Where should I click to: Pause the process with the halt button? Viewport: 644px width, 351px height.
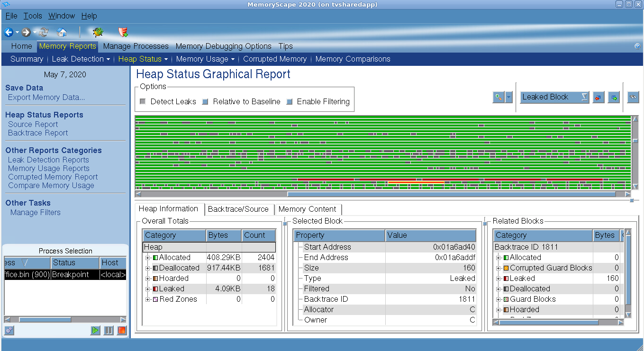pyautogui.click(x=109, y=330)
